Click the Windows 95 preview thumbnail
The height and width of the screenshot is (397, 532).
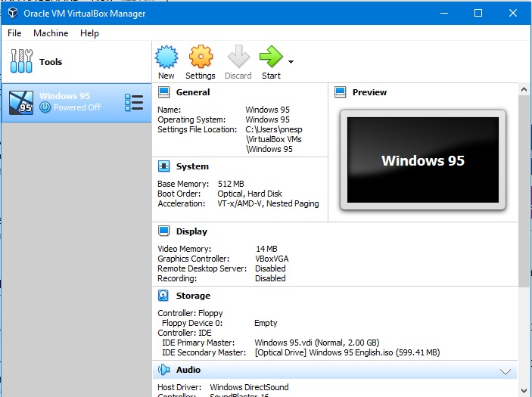tap(423, 160)
